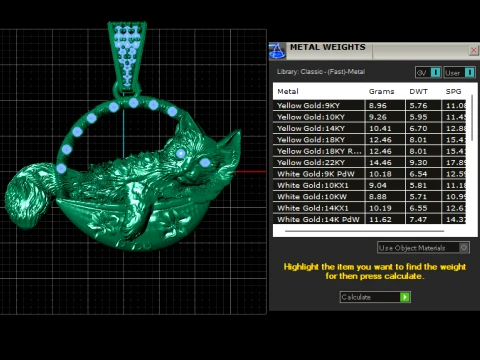Click the 5.76 DWT value
Screen dimensions: 480x360
(x=418, y=106)
